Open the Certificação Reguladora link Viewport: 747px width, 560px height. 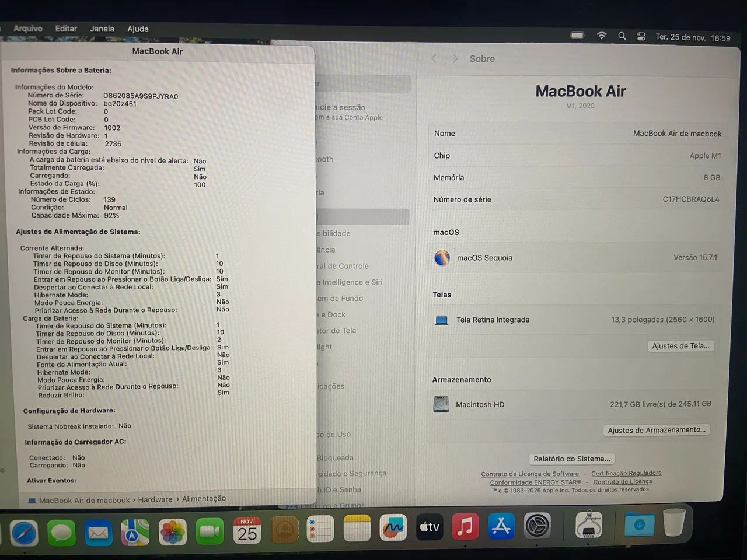626,473
